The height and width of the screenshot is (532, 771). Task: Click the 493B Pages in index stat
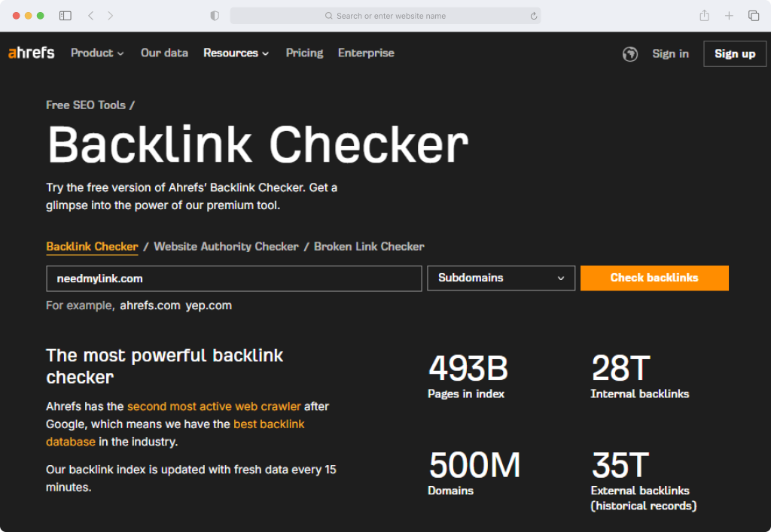tap(468, 376)
